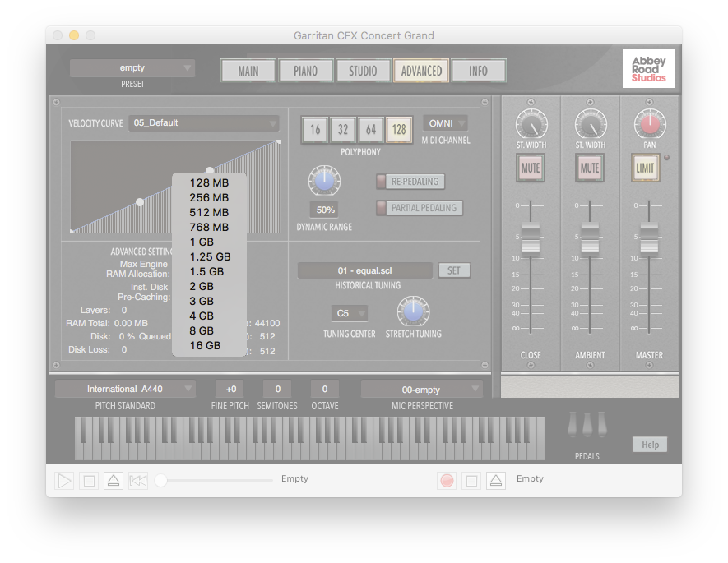Click the Close channel stereo width knob
The width and height of the screenshot is (728, 563).
click(x=531, y=124)
